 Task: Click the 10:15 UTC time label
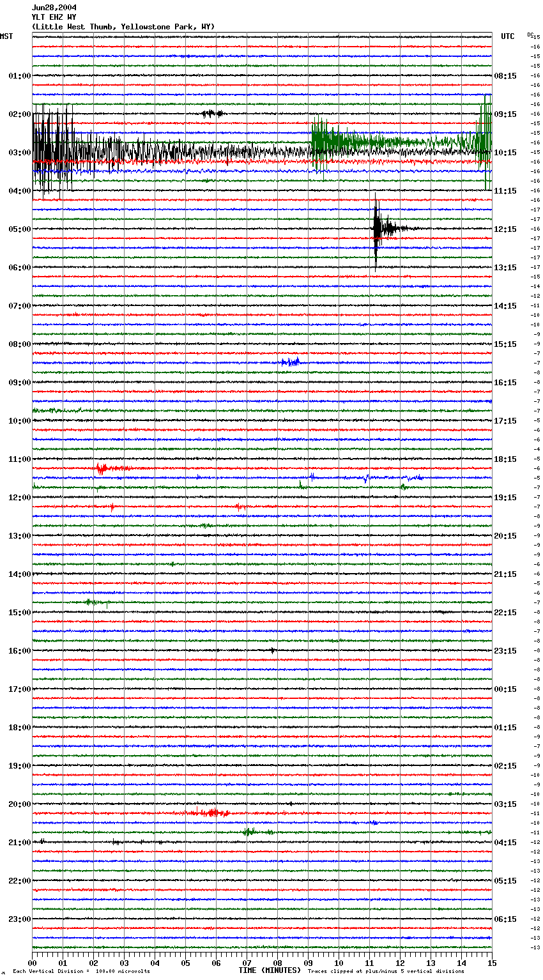point(505,153)
